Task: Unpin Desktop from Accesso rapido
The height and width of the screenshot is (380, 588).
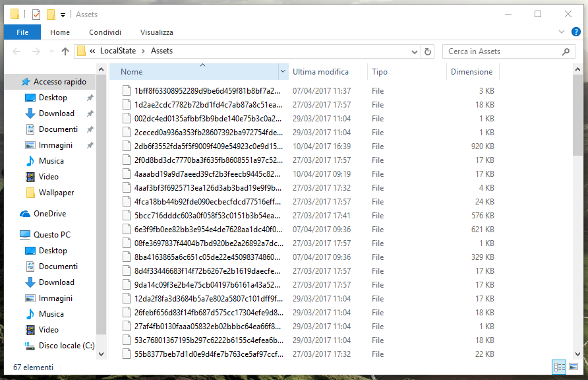Action: [90, 98]
